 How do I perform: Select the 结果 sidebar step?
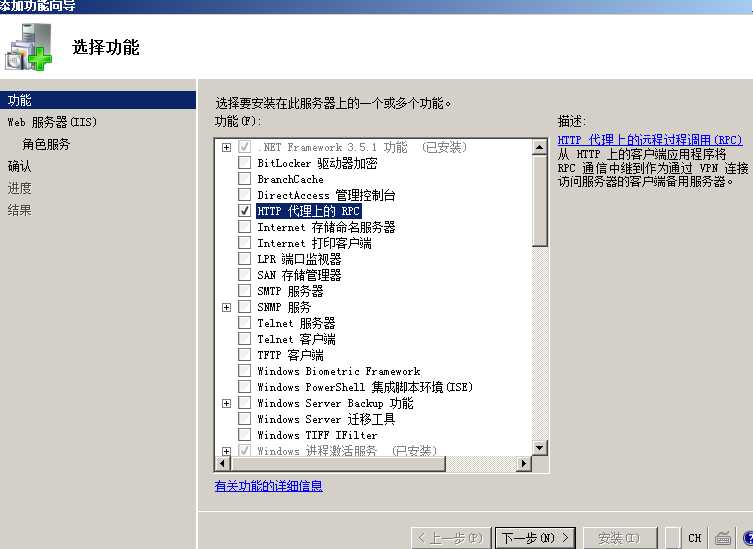pyautogui.click(x=20, y=210)
